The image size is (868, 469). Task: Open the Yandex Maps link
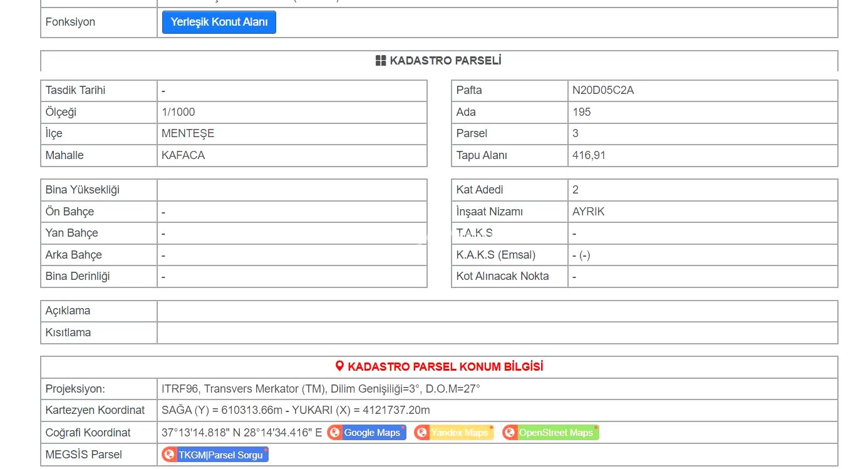pos(459,433)
